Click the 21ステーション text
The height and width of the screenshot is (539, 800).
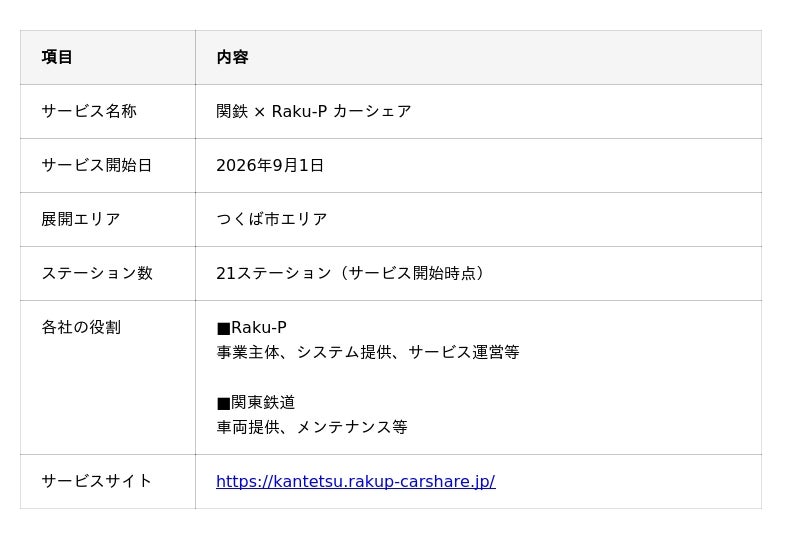point(274,274)
